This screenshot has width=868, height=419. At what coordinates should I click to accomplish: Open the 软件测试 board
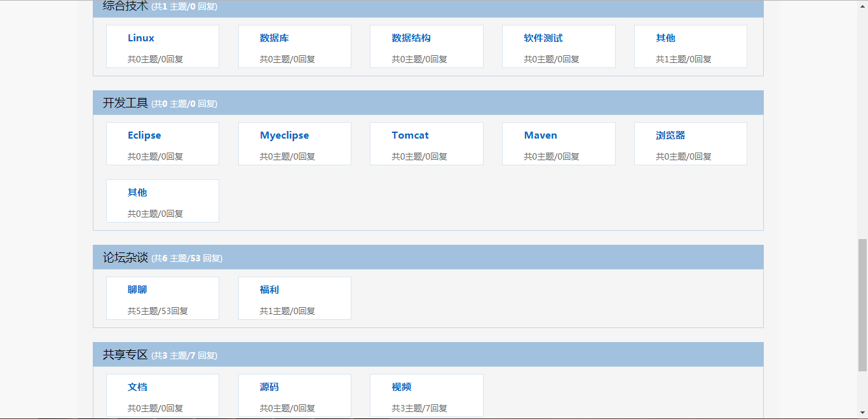click(x=543, y=38)
